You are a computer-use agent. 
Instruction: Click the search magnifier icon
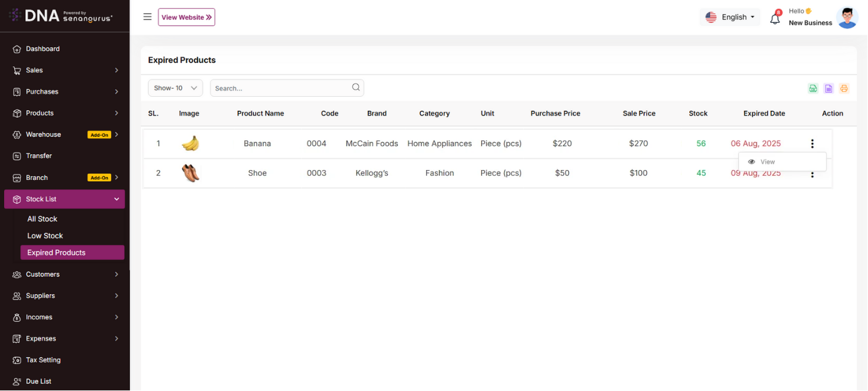click(x=356, y=87)
